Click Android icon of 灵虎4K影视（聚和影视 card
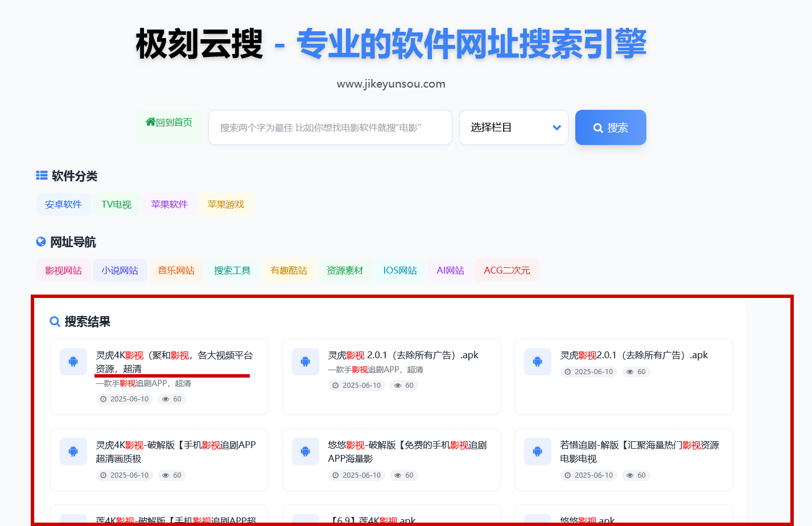The width and height of the screenshot is (812, 526). [x=73, y=362]
